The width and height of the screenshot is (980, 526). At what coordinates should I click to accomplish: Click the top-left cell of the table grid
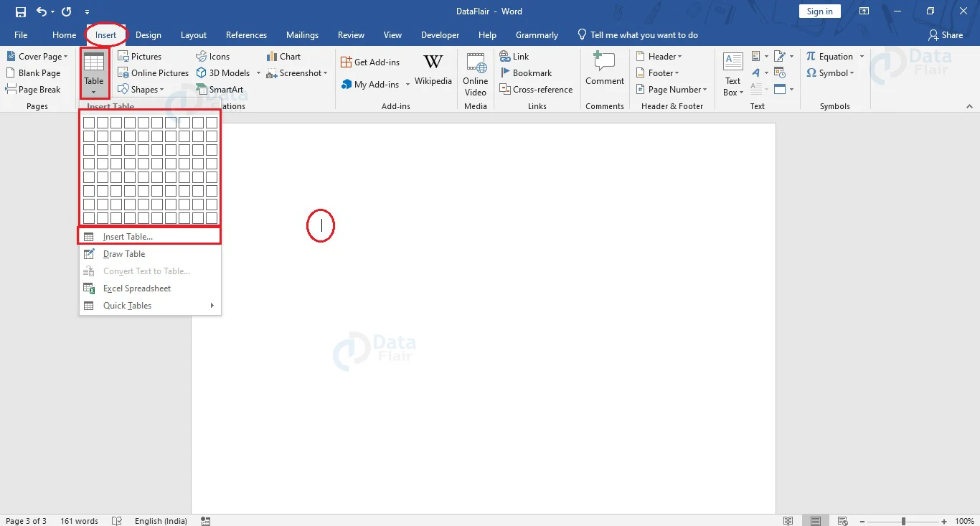89,123
